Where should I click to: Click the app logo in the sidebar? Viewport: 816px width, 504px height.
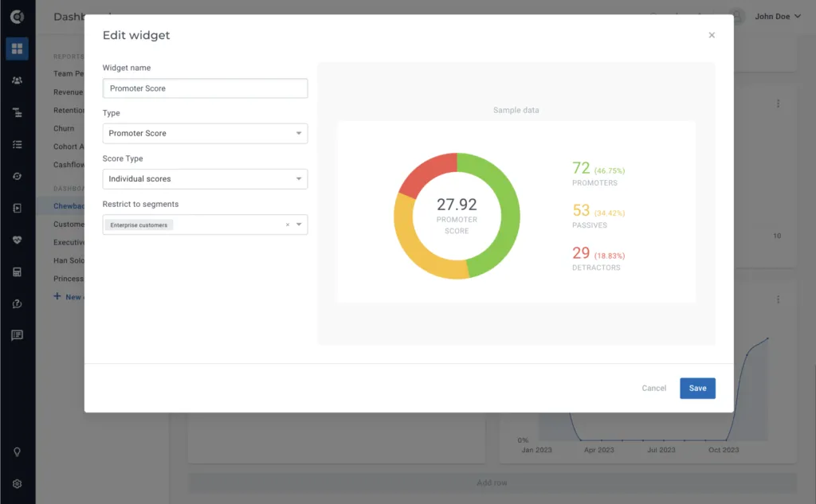(18, 17)
